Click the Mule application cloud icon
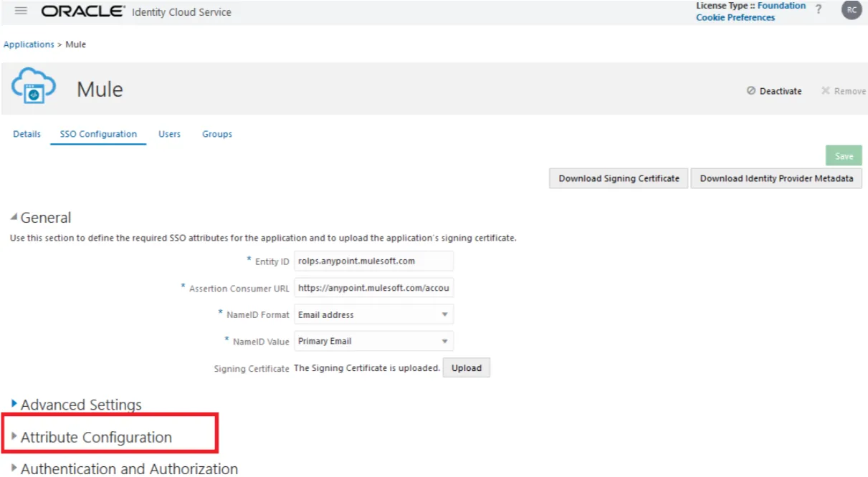Viewport: 868px width, 477px height. click(33, 86)
